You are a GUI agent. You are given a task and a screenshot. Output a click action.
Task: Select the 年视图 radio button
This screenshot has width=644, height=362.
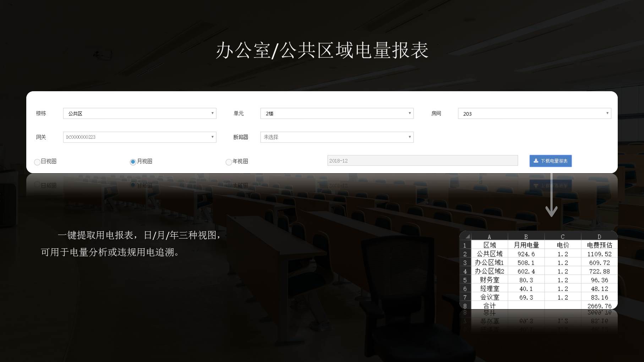(x=229, y=162)
